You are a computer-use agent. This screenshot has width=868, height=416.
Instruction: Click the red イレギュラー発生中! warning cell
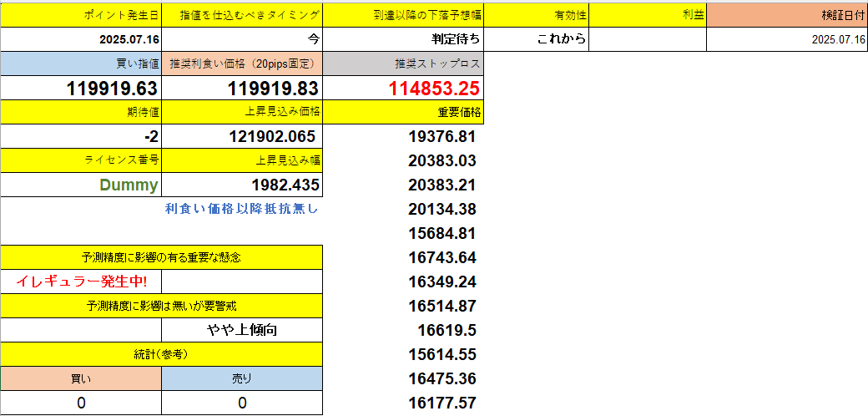pos(81,282)
